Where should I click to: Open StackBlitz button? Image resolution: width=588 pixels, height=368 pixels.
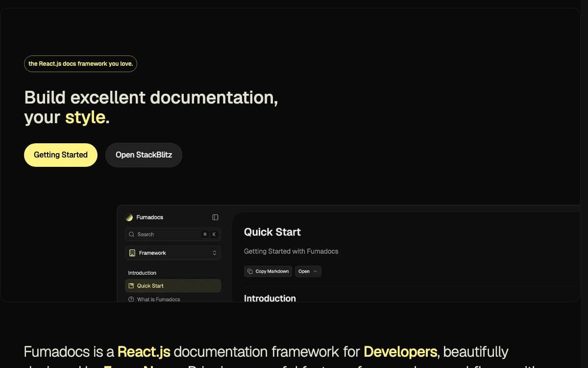pyautogui.click(x=144, y=155)
